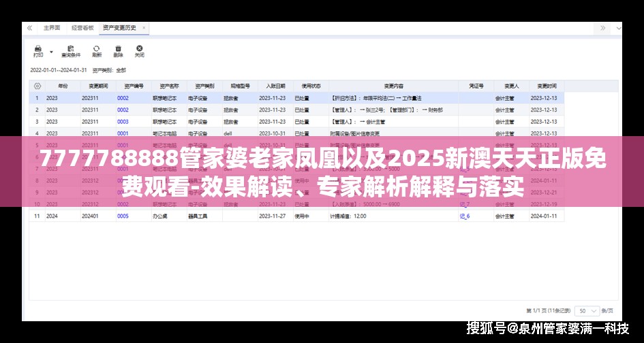Click the 张三2号 财务部 change content cell
Image resolution: width=644 pixels, height=343 pixels.
pyautogui.click(x=393, y=110)
